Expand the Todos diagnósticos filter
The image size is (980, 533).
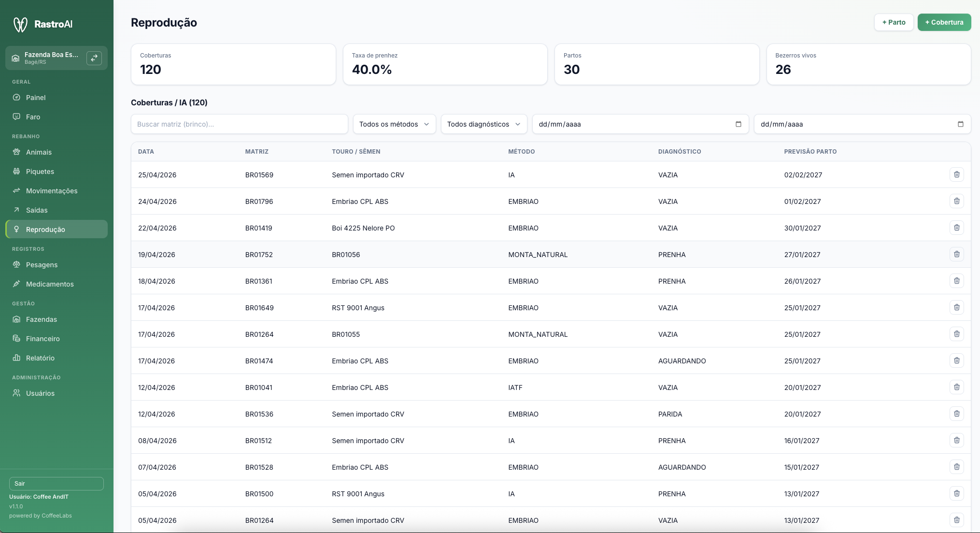(x=483, y=124)
